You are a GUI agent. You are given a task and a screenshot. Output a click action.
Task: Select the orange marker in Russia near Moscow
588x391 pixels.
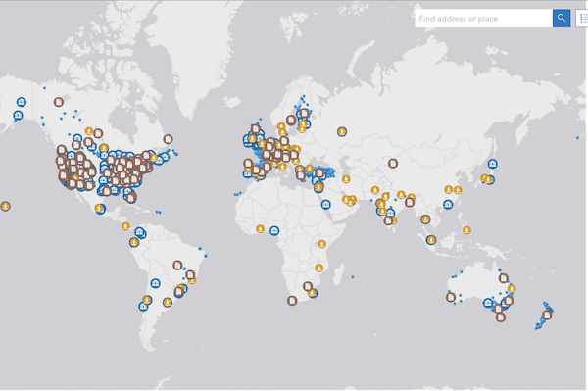tap(342, 131)
